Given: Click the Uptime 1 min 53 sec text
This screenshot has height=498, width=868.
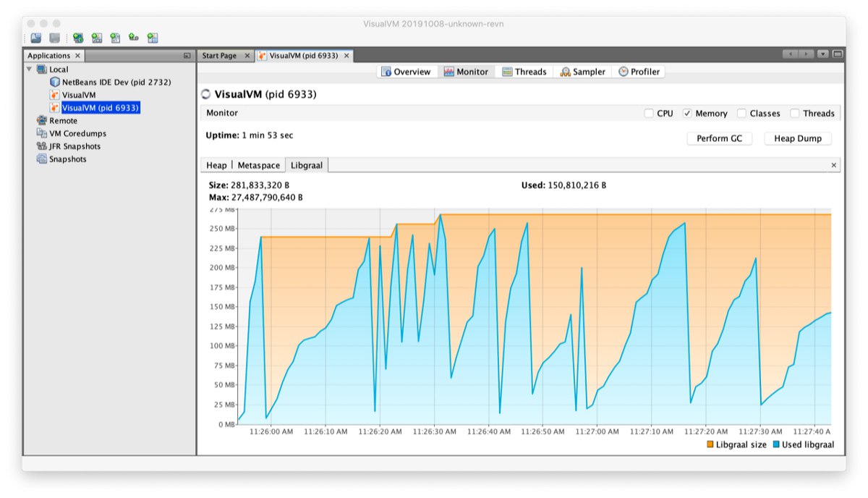Looking at the screenshot, I should tap(250, 135).
